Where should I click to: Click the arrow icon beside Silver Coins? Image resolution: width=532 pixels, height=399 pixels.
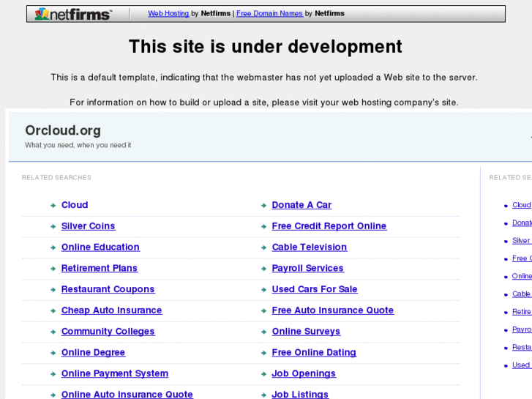click(53, 226)
